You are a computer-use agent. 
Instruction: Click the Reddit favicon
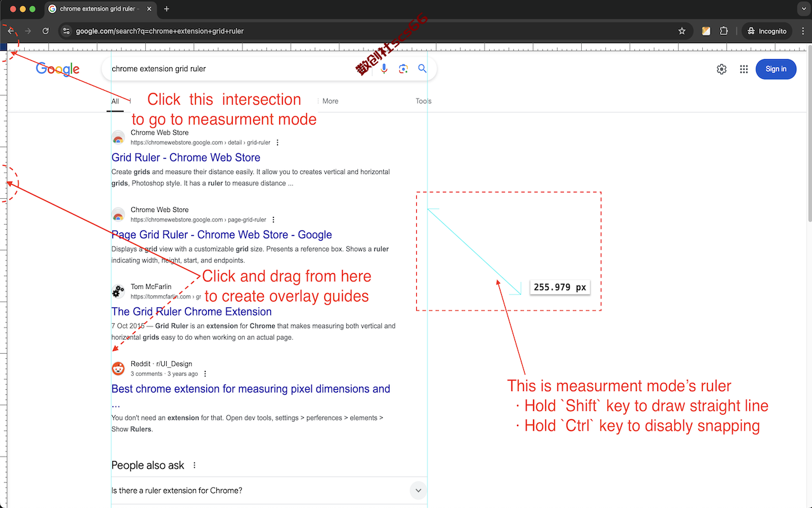(x=118, y=368)
